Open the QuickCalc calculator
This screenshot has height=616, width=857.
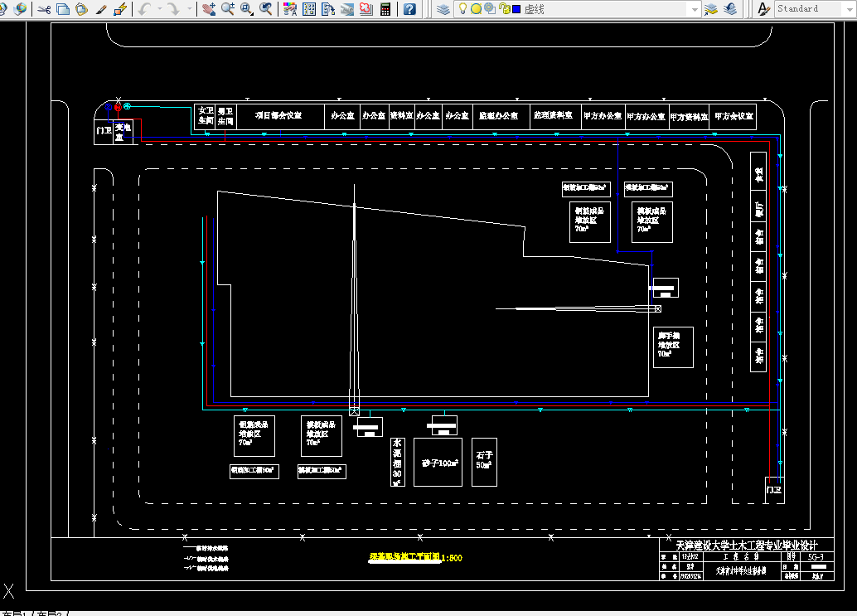click(385, 9)
